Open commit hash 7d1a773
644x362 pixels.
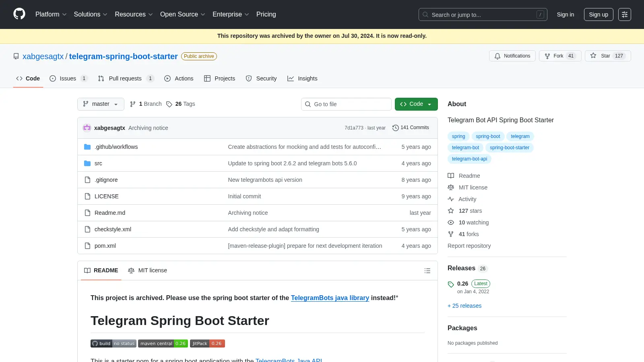pos(354,128)
